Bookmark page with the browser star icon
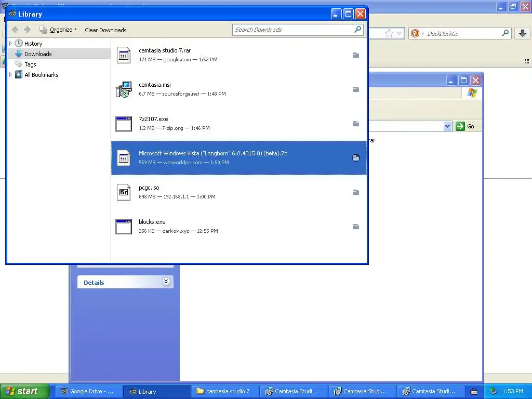The image size is (532, 399). tap(389, 33)
